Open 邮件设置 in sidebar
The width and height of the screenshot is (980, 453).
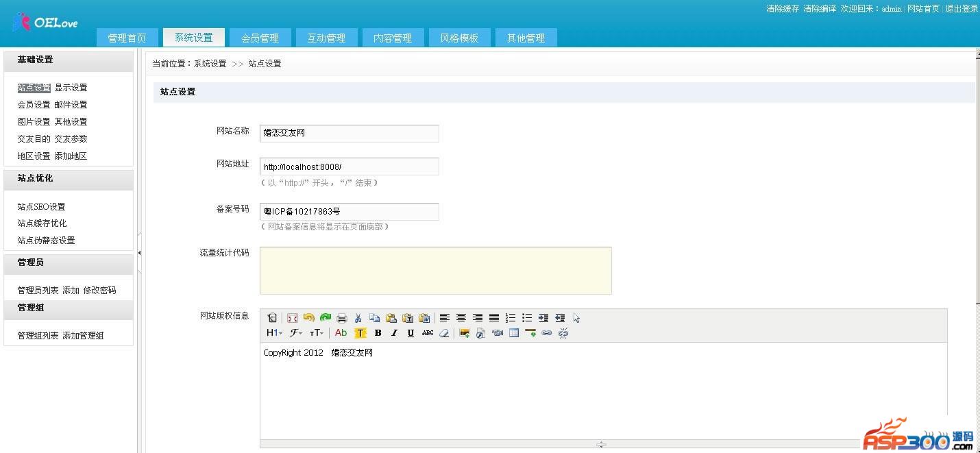[71, 105]
